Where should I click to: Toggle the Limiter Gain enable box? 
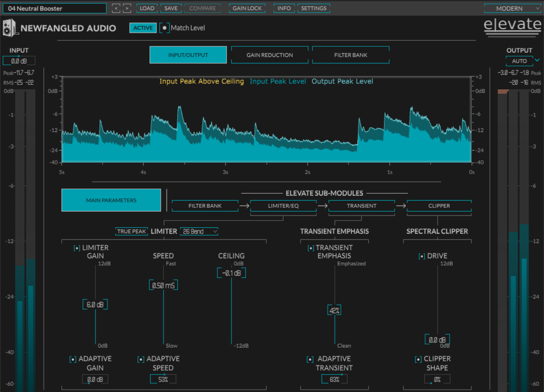(x=77, y=248)
